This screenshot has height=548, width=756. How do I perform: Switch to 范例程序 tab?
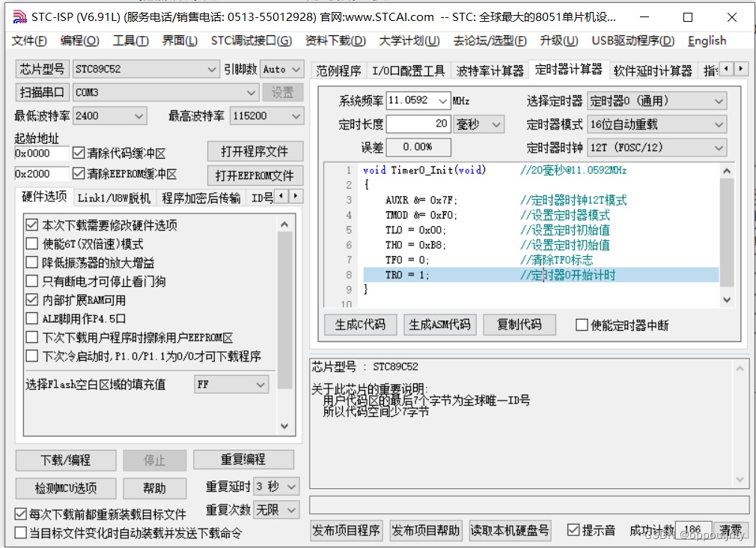[338, 71]
